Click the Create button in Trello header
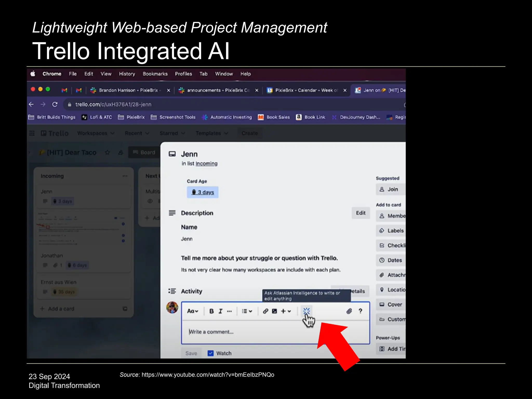This screenshot has height=399, width=532. (x=250, y=133)
